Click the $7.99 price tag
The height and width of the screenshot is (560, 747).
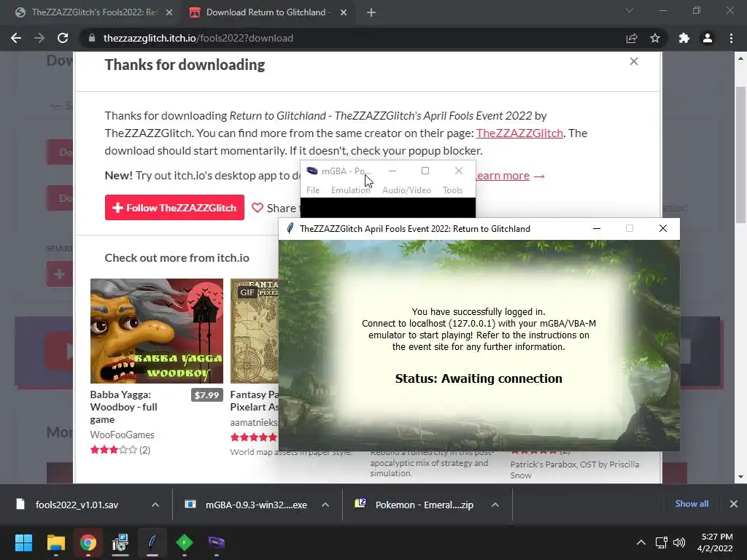click(x=206, y=394)
